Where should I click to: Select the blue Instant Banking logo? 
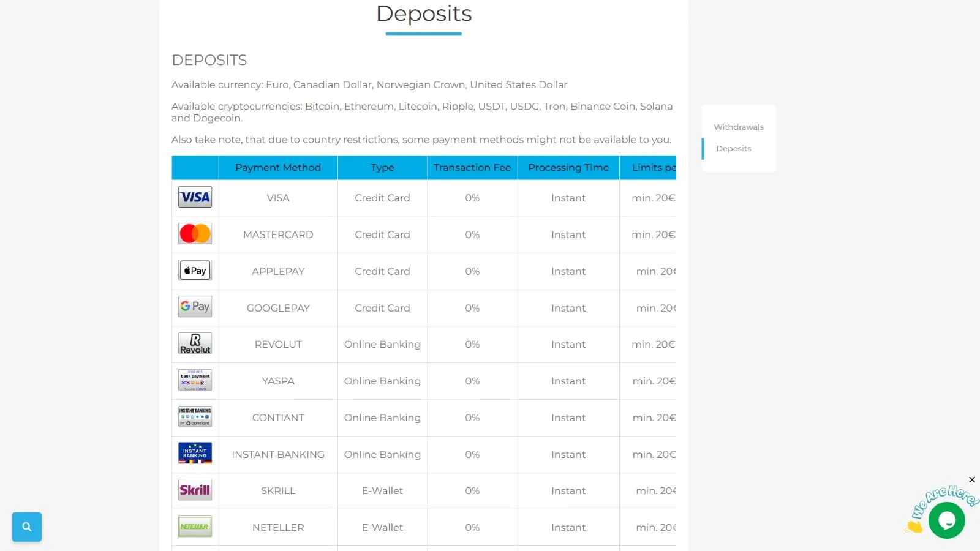click(x=195, y=453)
